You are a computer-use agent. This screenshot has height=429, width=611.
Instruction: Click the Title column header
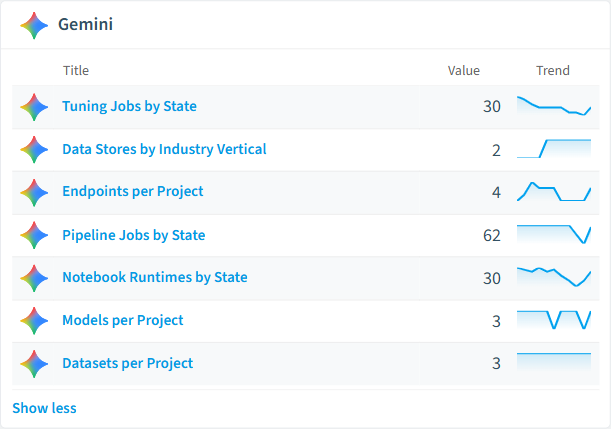tap(76, 71)
